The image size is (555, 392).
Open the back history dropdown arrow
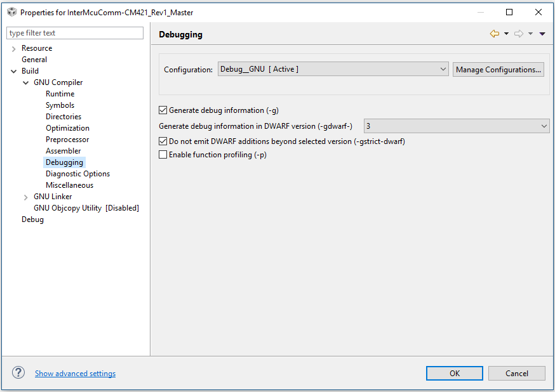[507, 34]
